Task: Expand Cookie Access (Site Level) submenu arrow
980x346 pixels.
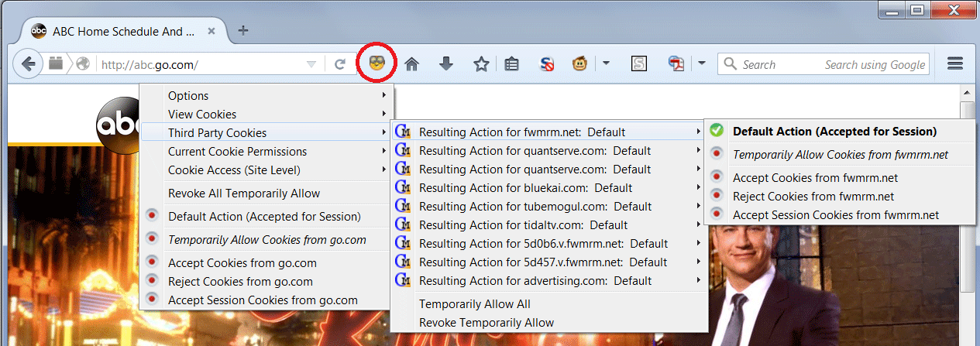Action: point(384,170)
